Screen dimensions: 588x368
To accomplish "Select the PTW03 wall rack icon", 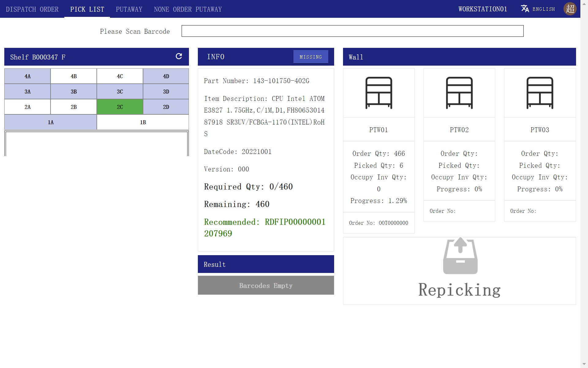I will (540, 93).
